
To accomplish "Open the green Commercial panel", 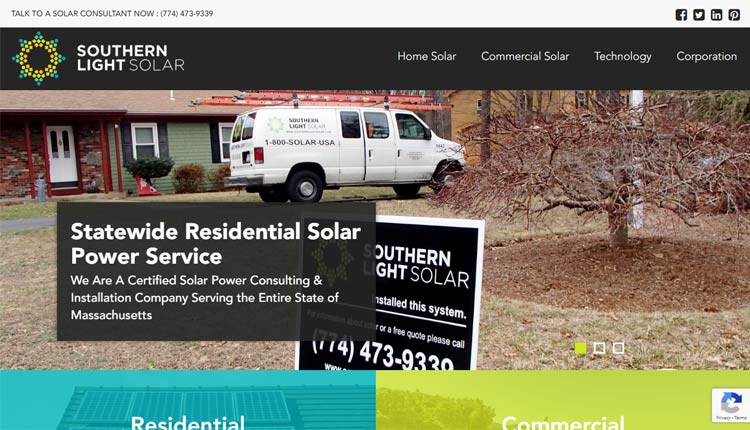I will pyautogui.click(x=562, y=400).
